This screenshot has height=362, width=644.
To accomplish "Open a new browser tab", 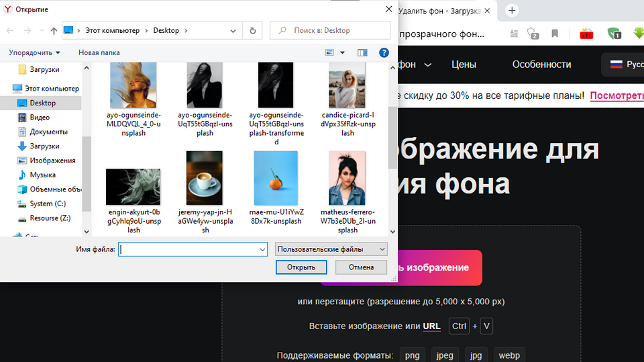I will click(x=512, y=11).
